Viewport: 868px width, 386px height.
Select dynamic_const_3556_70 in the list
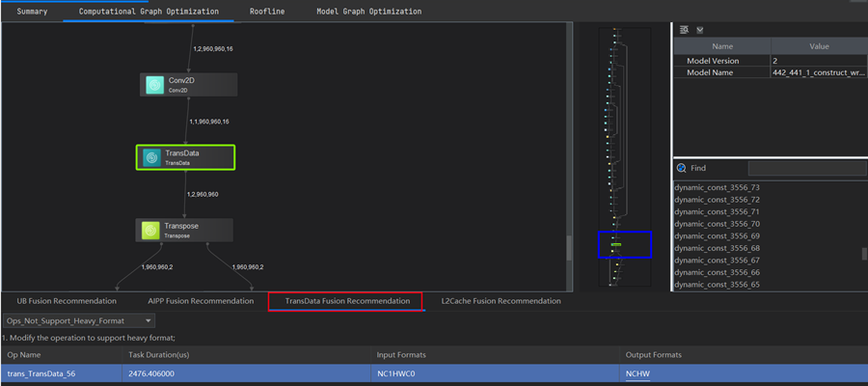(717, 224)
